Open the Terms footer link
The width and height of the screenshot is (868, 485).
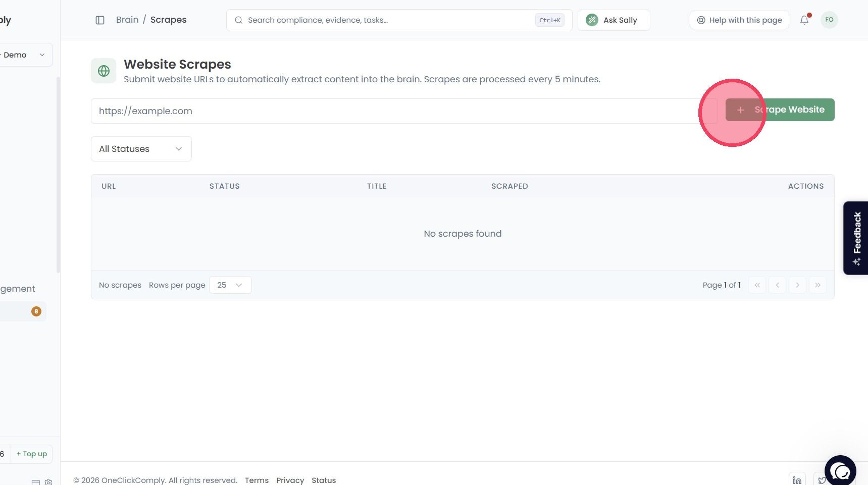coord(257,480)
